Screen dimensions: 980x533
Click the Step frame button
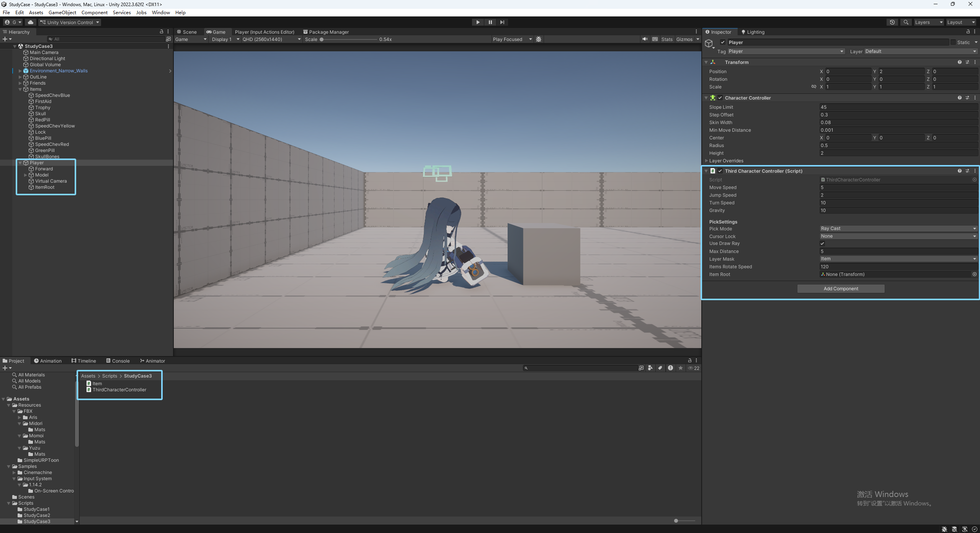click(x=502, y=22)
